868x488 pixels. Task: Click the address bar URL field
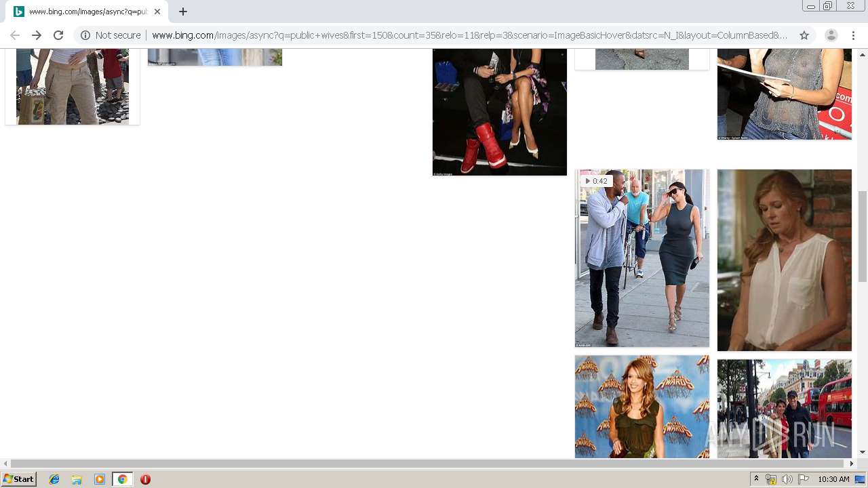coord(469,35)
